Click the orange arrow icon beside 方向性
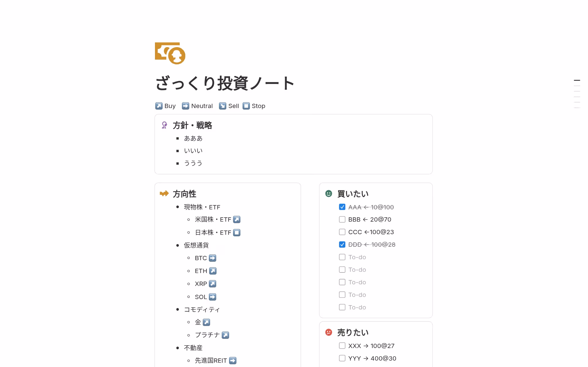 pos(164,193)
